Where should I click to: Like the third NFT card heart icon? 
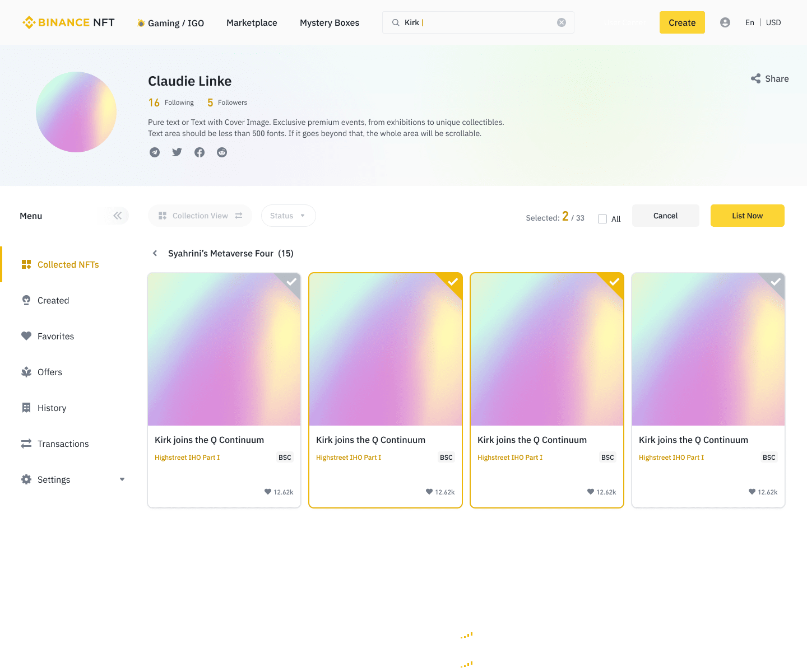(x=591, y=492)
